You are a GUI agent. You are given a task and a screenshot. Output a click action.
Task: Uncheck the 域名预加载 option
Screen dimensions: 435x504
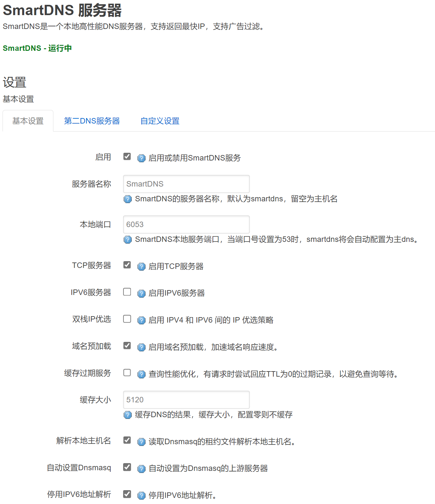[127, 345]
